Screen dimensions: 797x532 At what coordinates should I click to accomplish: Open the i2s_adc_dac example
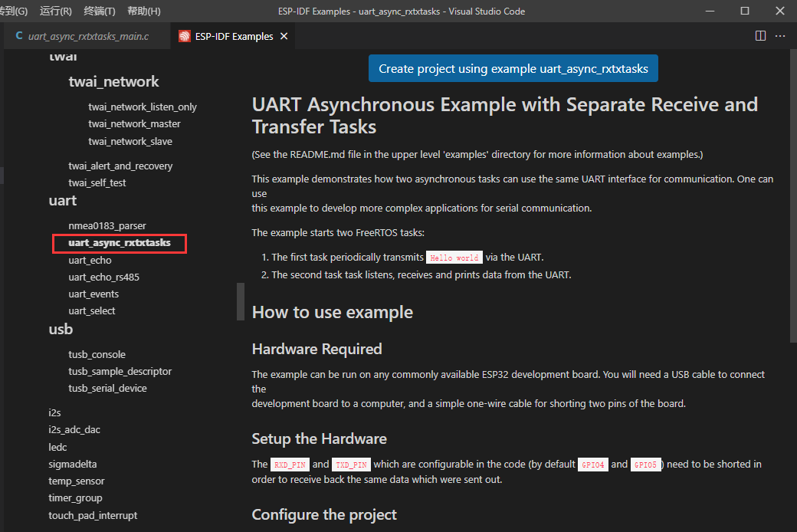pos(74,430)
